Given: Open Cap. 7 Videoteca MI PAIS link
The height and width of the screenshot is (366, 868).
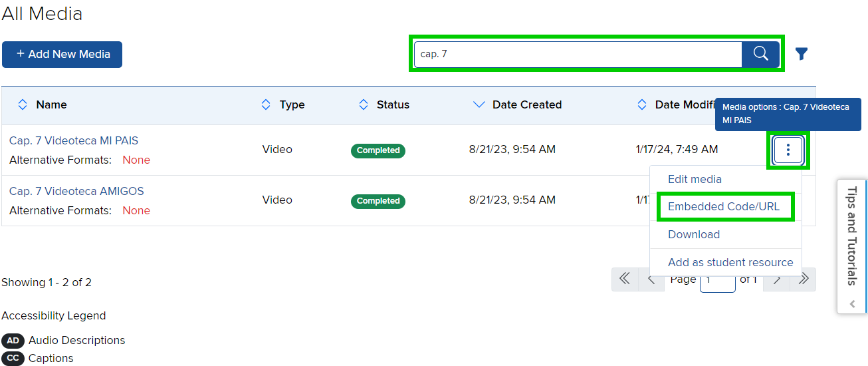Looking at the screenshot, I should (74, 140).
